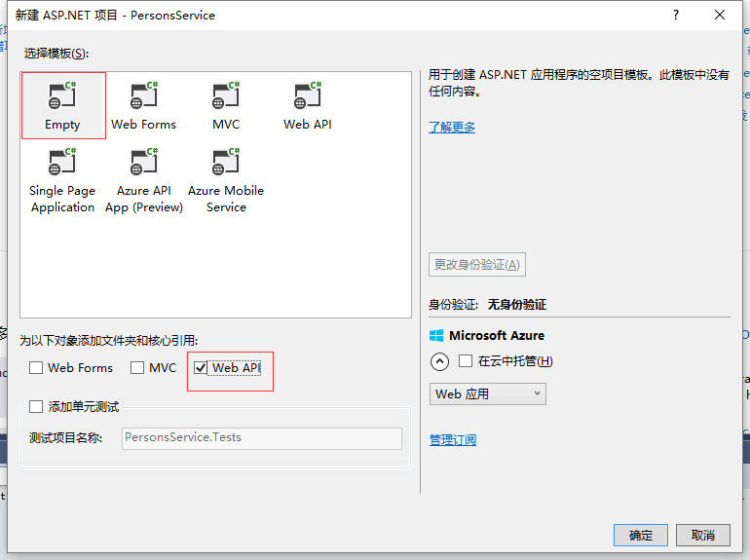Open the 了解更多 link
This screenshot has width=750, height=560.
point(452,128)
